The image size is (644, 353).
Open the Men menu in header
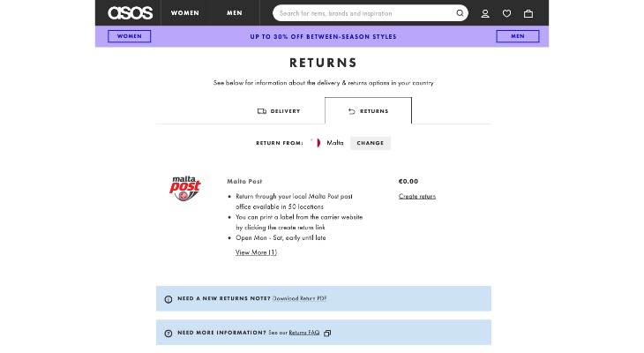[x=235, y=13]
